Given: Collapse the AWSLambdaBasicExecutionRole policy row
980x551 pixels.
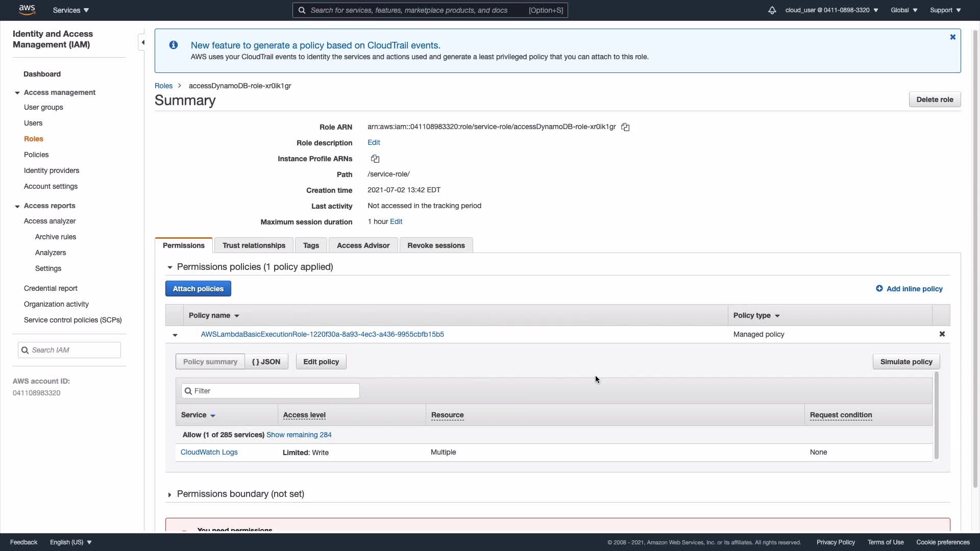Looking at the screenshot, I should pos(175,335).
